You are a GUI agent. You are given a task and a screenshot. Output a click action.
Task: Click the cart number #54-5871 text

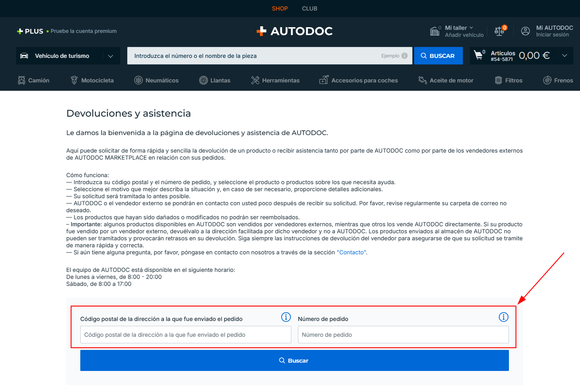(x=502, y=59)
